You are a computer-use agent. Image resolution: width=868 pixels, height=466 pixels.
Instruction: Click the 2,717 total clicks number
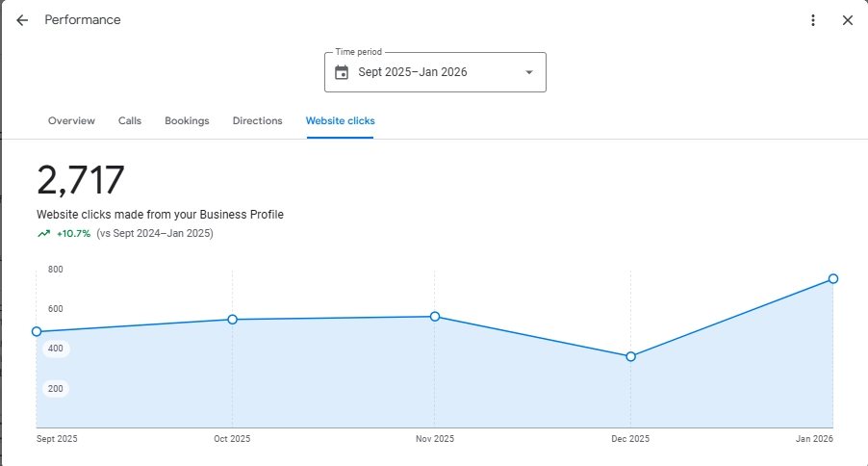tap(81, 181)
